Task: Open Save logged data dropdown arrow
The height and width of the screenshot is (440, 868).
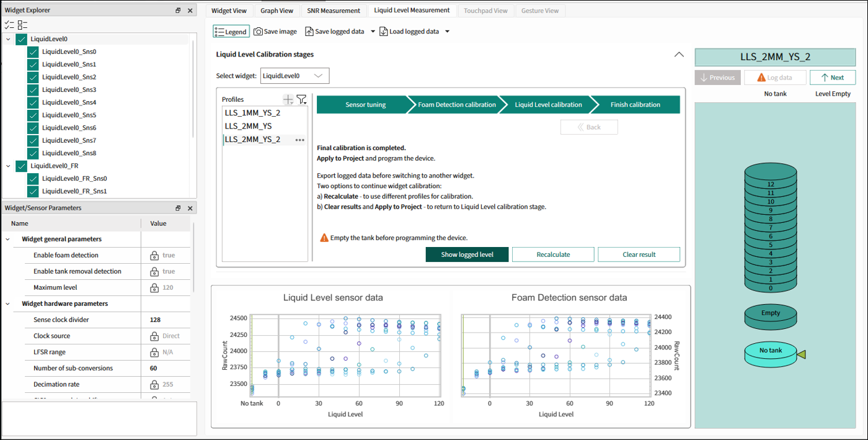Action: 373,32
